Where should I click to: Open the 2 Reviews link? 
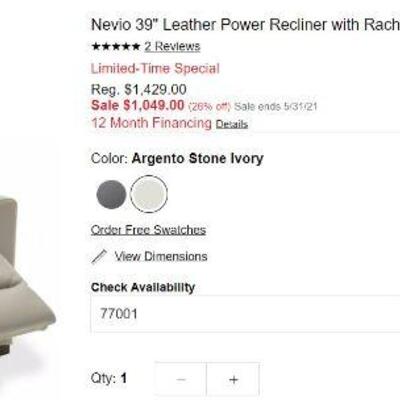coord(172,46)
